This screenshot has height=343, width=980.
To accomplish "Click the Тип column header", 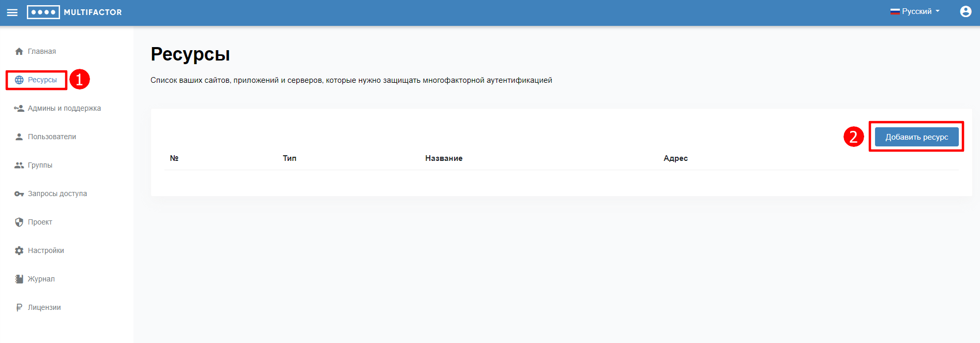I will point(290,158).
